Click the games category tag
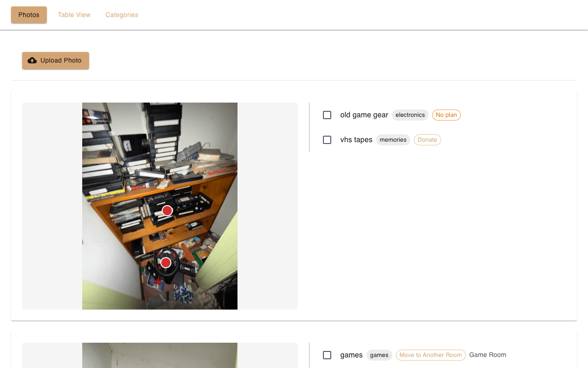 coord(379,355)
